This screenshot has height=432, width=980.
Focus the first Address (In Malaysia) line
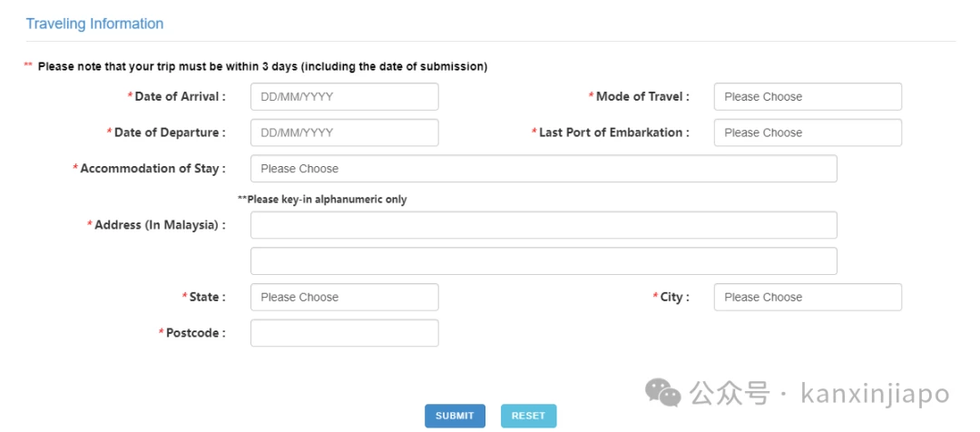click(544, 225)
